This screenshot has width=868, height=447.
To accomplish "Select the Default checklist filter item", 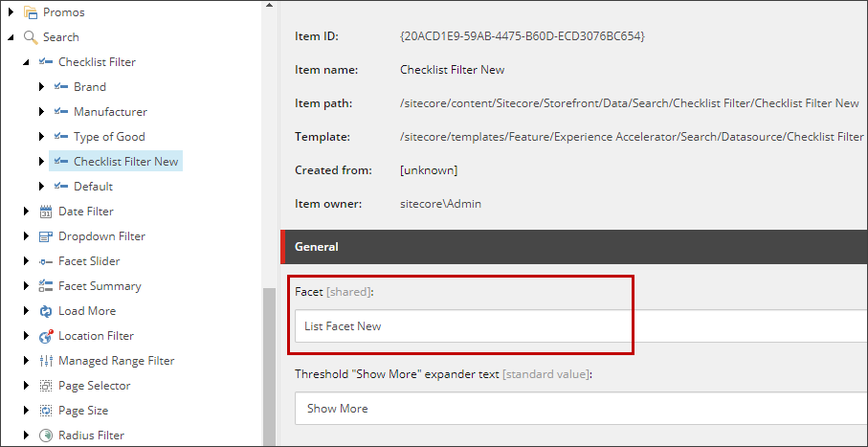I will pos(93,187).
